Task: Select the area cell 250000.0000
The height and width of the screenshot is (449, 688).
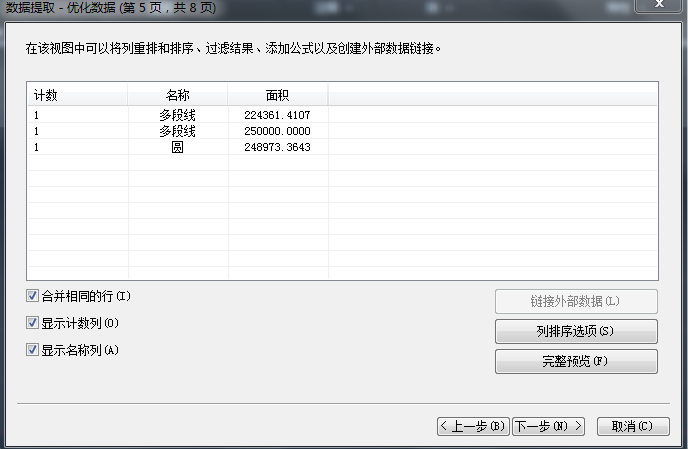Action: (278, 131)
